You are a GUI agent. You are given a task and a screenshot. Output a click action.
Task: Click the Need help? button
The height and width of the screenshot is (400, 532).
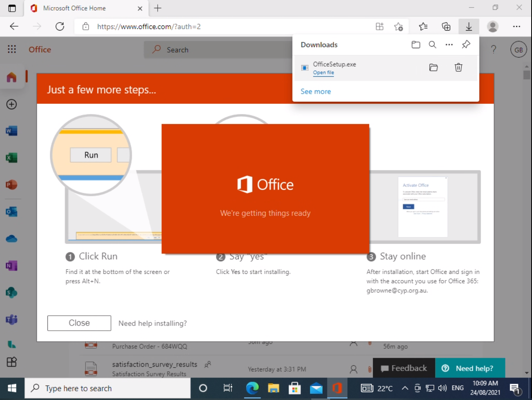pyautogui.click(x=470, y=368)
